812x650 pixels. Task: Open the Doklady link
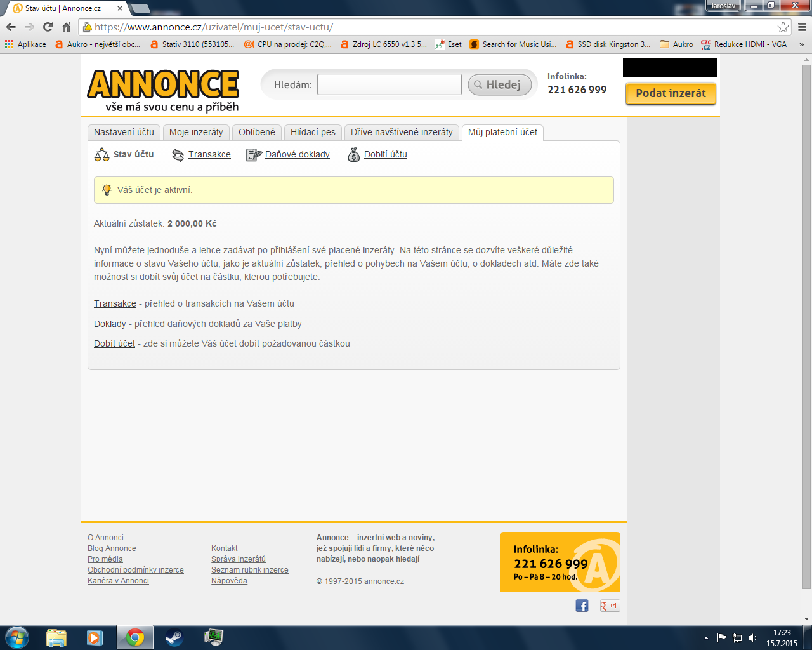click(110, 324)
